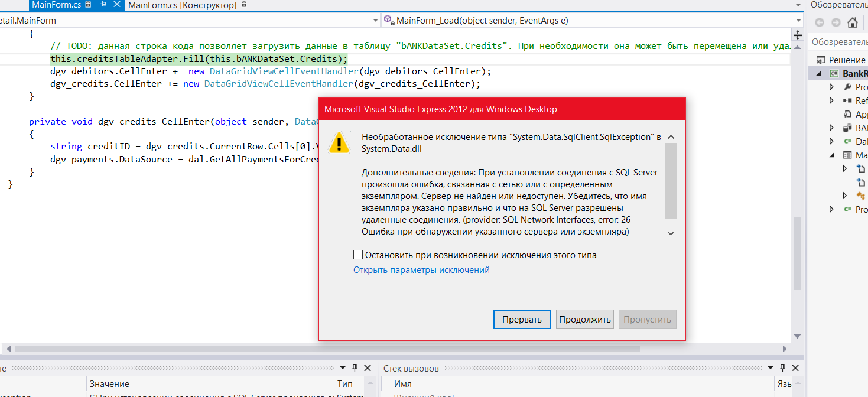Pin the left bottom debug panel
The width and height of the screenshot is (868, 397).
click(x=355, y=368)
